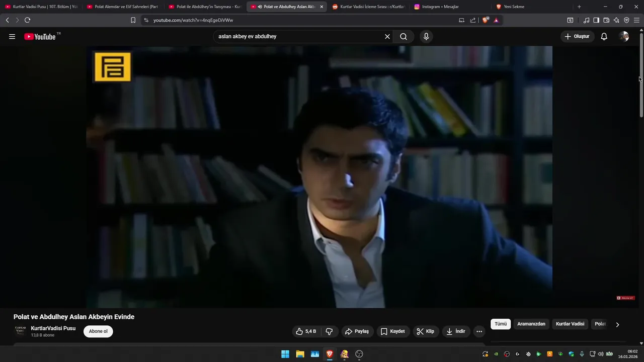Click the İndir download button
This screenshot has width=644, height=362.
(456, 331)
